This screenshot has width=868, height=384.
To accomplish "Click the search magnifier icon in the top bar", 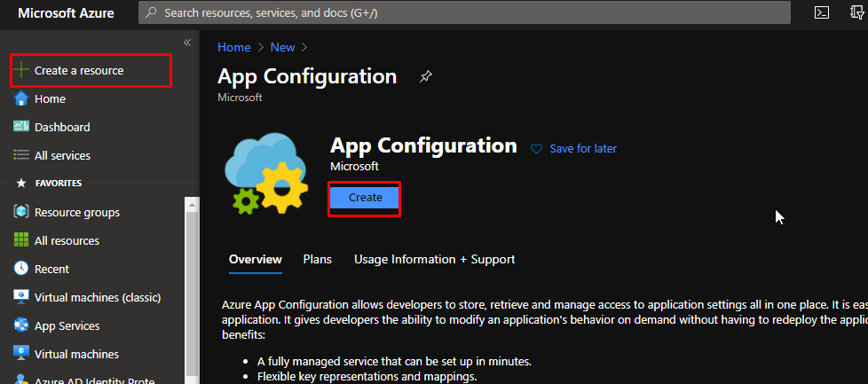I will (x=151, y=12).
